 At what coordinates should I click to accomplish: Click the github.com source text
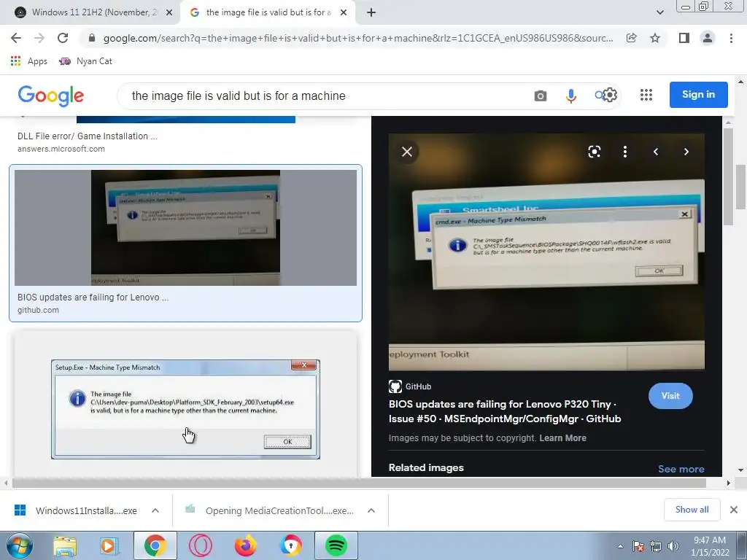(38, 310)
